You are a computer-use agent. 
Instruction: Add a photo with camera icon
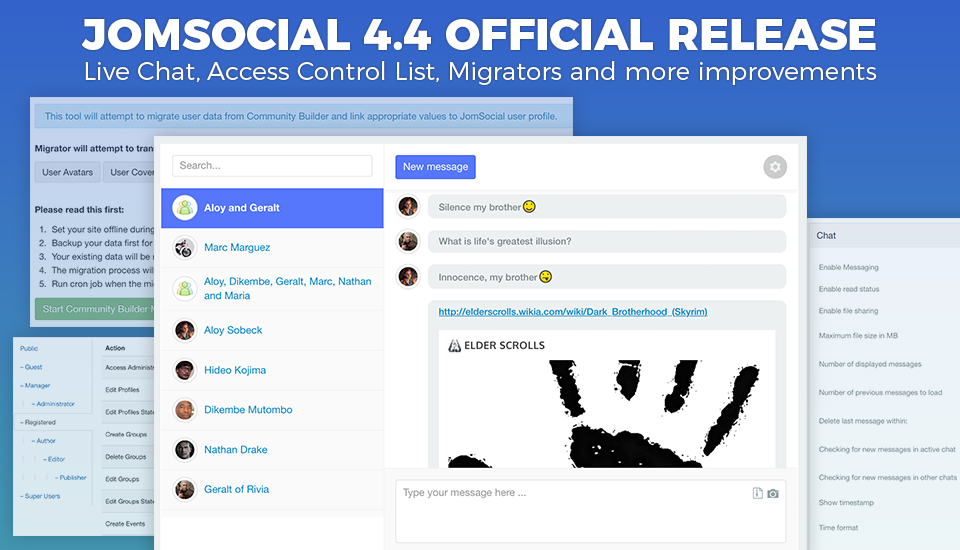coord(773,493)
